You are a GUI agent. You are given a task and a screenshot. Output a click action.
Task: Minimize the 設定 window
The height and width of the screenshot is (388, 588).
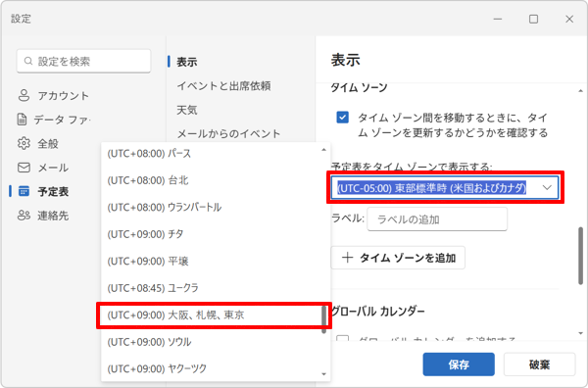(498, 19)
